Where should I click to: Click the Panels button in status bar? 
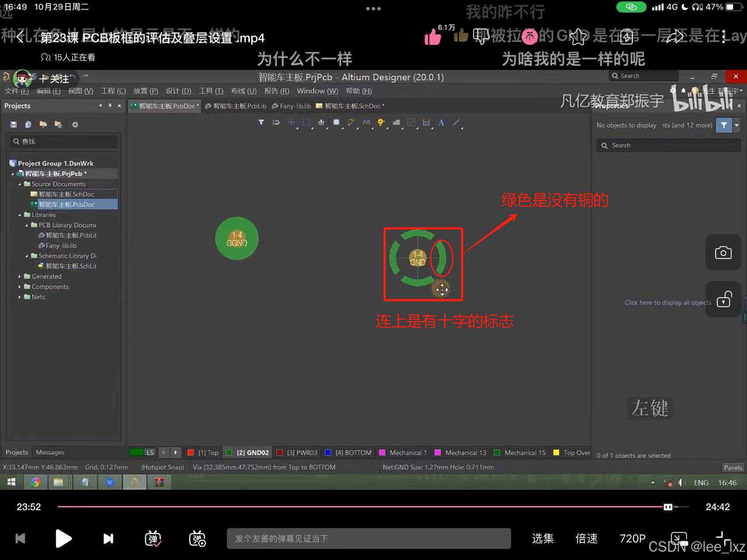[733, 468]
